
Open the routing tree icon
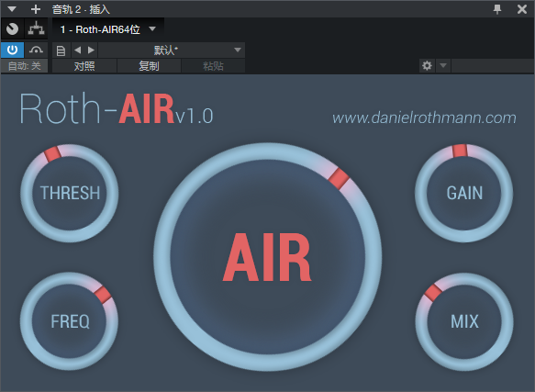36,29
